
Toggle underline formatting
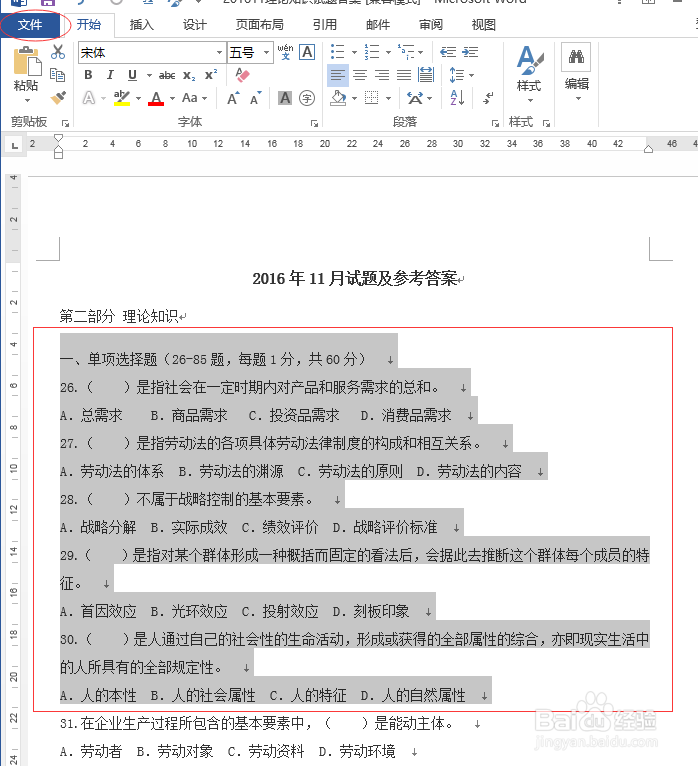(132, 75)
